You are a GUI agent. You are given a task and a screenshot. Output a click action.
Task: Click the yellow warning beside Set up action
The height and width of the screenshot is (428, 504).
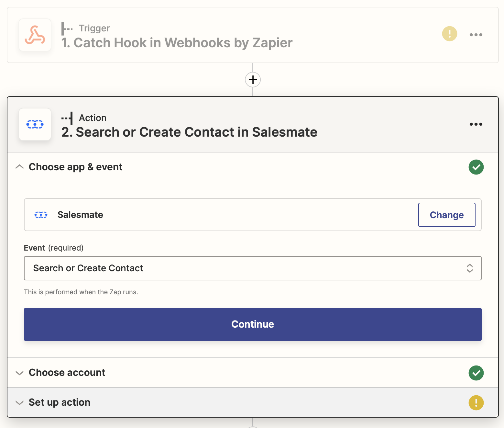(x=476, y=403)
